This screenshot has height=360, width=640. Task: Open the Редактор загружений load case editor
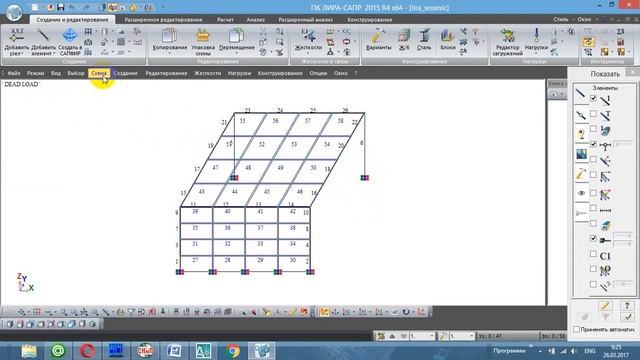(507, 36)
